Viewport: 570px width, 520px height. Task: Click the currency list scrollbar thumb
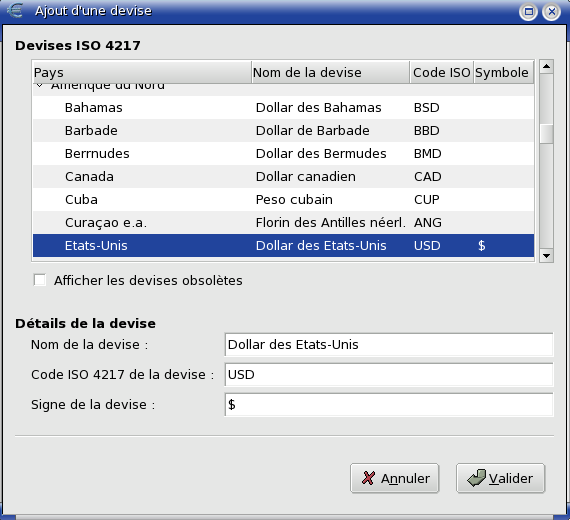coord(546,134)
